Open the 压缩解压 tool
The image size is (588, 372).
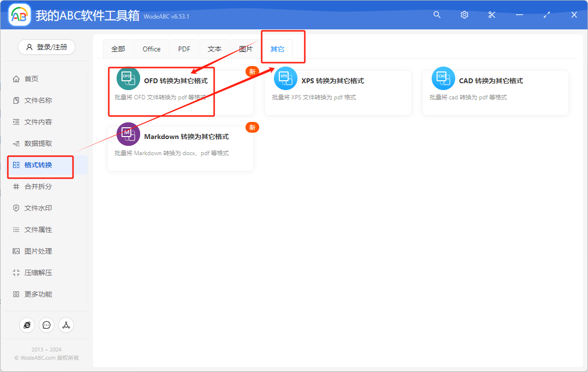[x=39, y=272]
